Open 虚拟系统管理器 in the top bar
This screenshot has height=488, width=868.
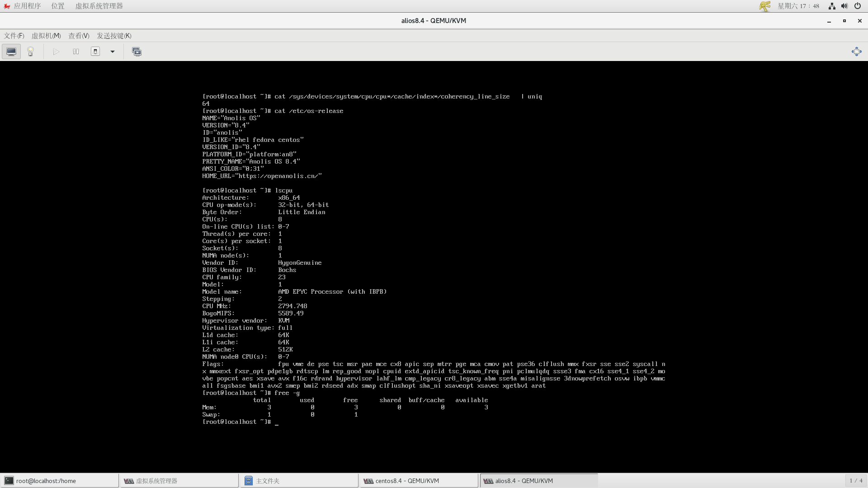[99, 6]
